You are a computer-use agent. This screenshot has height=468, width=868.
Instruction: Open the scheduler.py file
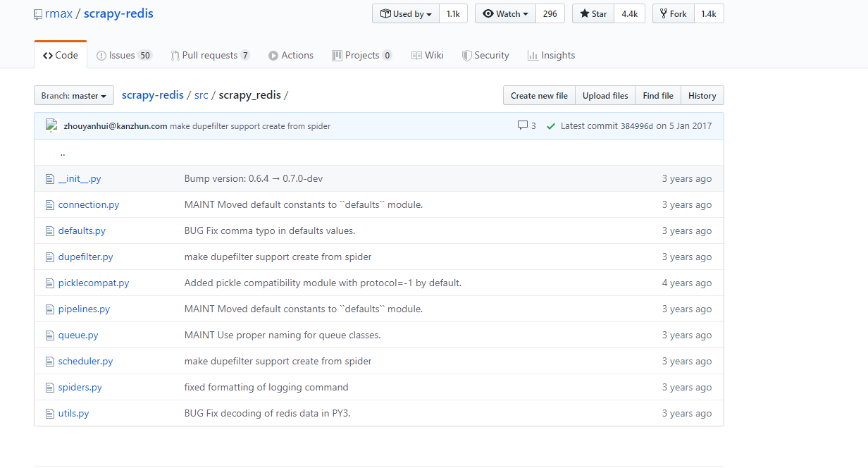[x=86, y=362]
